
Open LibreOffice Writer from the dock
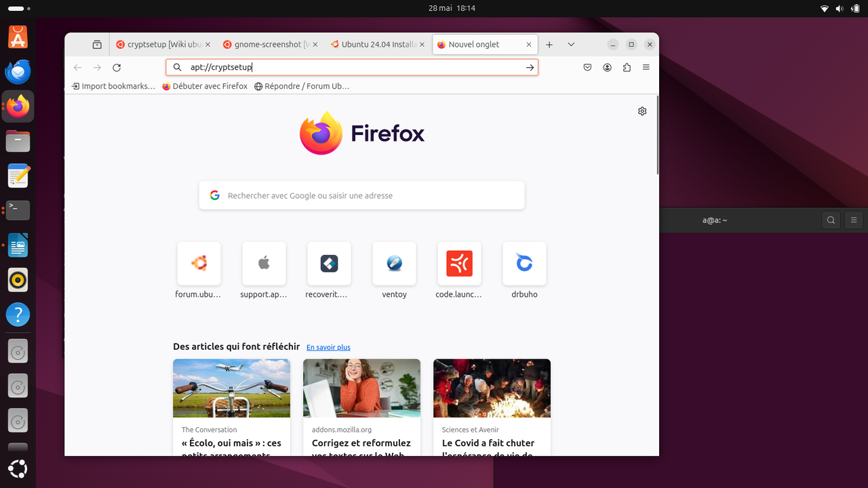(x=18, y=245)
